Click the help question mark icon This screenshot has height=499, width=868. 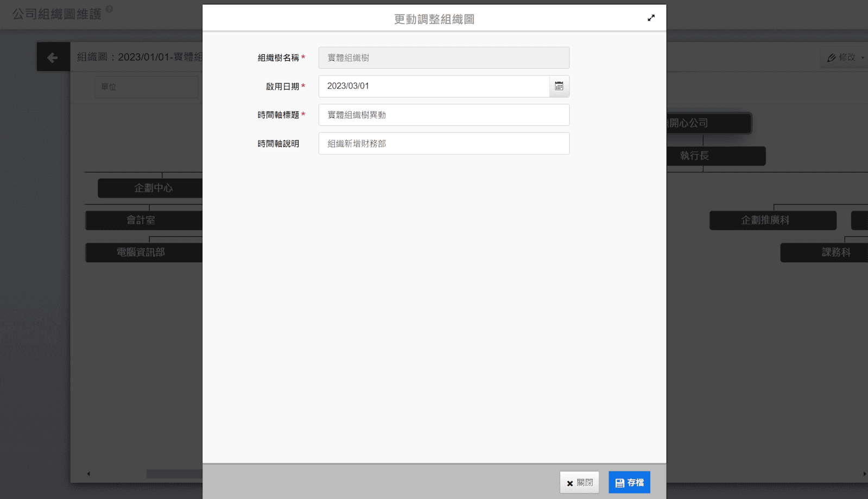110,9
